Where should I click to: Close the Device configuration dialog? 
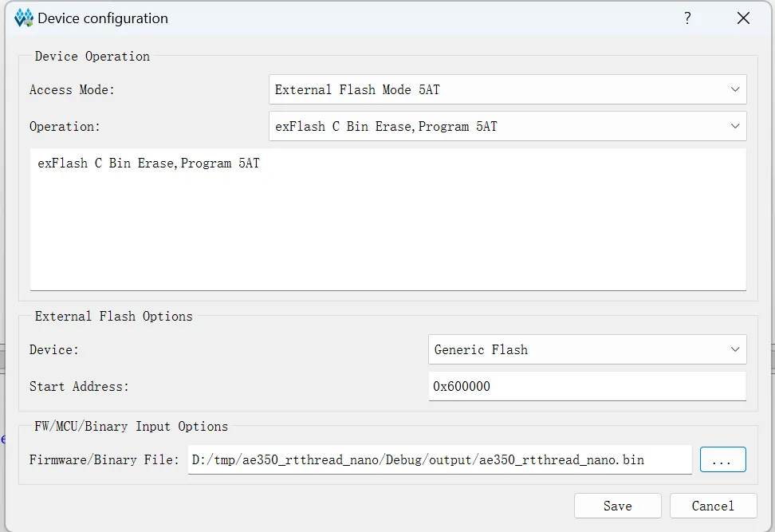(x=743, y=18)
